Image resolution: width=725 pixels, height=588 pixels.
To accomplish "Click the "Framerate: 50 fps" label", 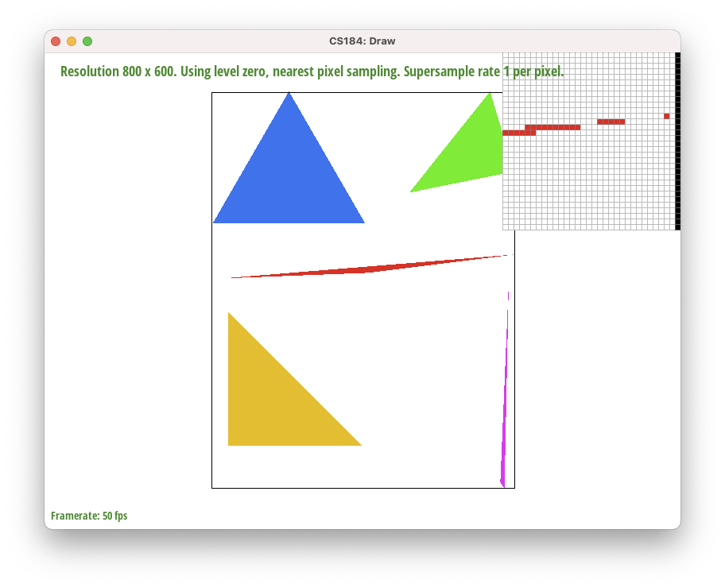I will coord(89,516).
